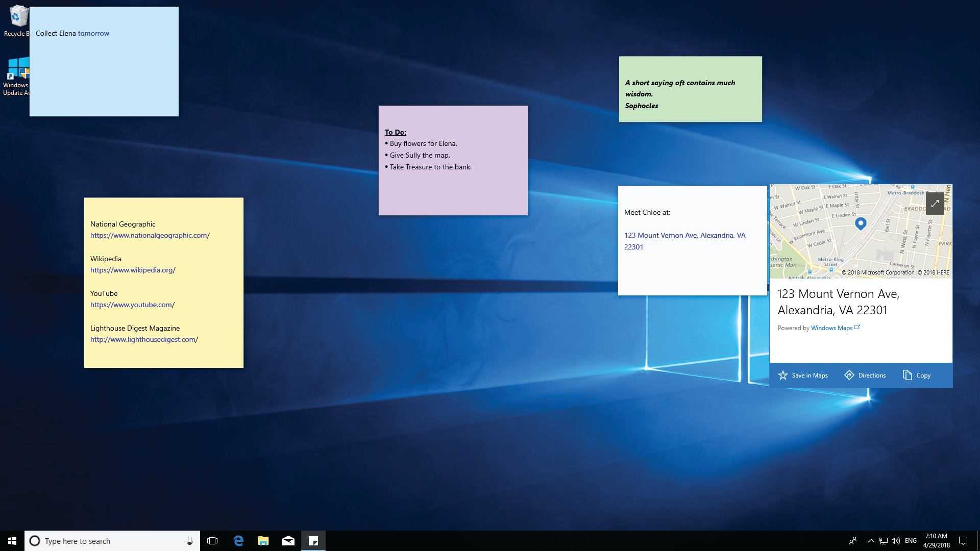The width and height of the screenshot is (980, 551).
Task: Click 'National Geographic' label in yellow note
Action: [x=123, y=224]
